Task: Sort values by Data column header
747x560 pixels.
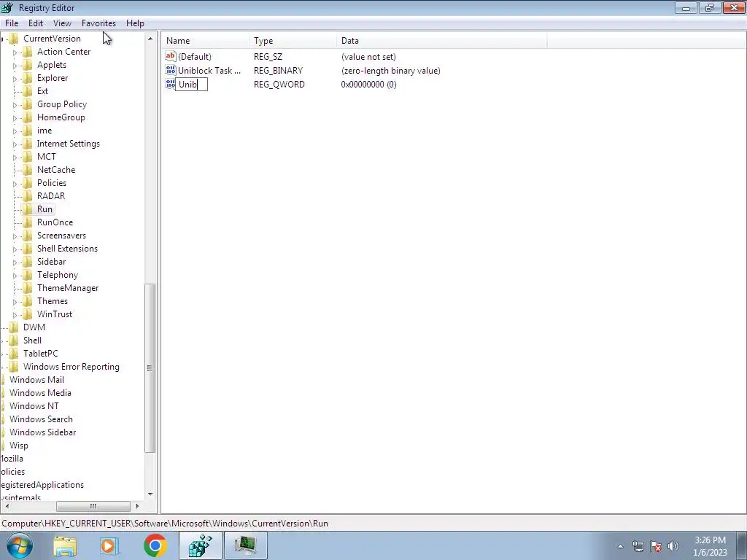Action: pyautogui.click(x=441, y=41)
